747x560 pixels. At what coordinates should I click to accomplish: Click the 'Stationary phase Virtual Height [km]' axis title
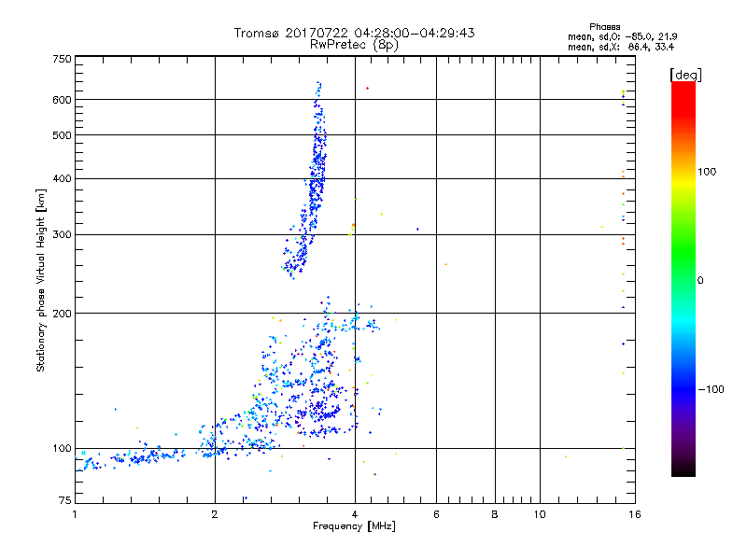click(x=40, y=280)
